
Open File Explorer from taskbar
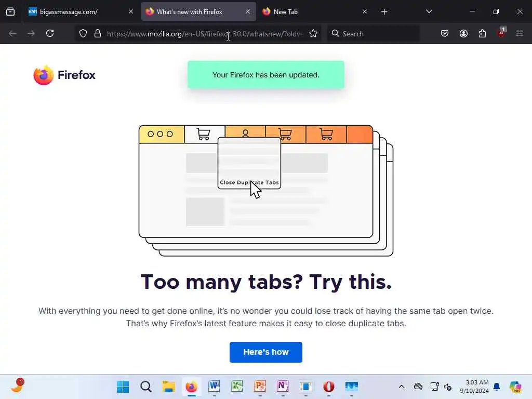tap(169, 387)
